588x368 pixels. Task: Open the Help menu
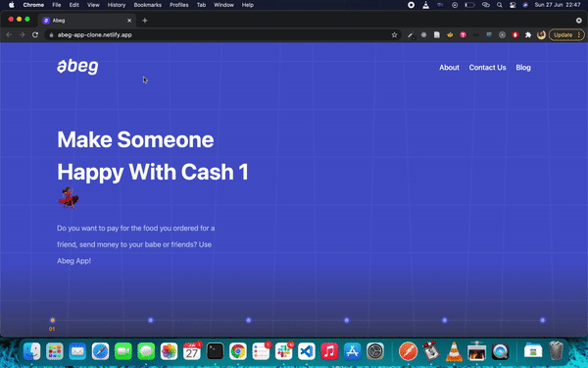pyautogui.click(x=248, y=5)
